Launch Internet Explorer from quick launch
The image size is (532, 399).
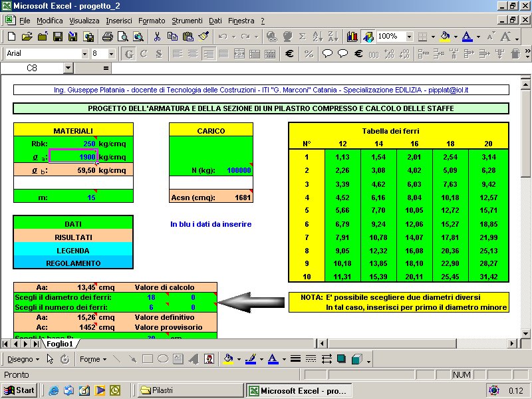pos(54,390)
